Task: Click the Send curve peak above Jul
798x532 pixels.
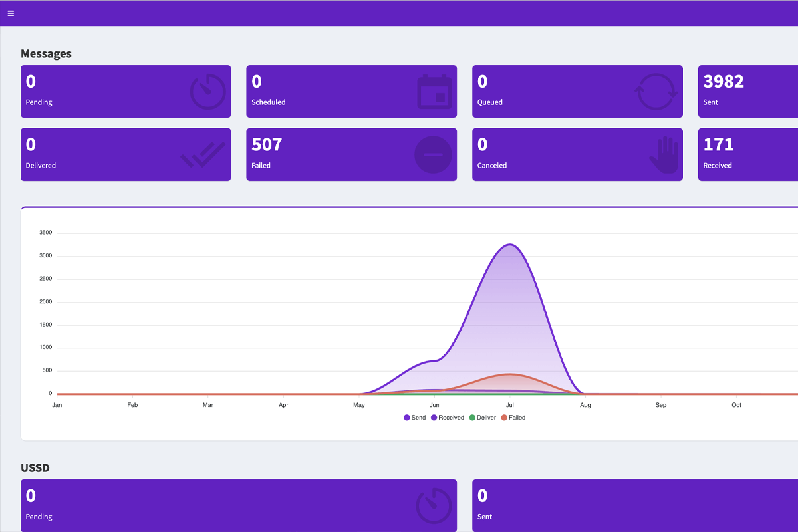Action: [x=509, y=245]
